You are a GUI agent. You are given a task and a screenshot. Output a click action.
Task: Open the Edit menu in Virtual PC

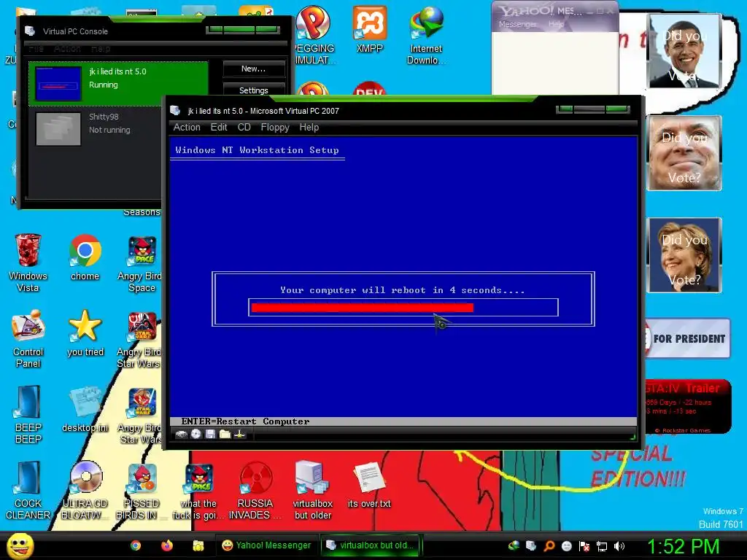[x=219, y=127]
